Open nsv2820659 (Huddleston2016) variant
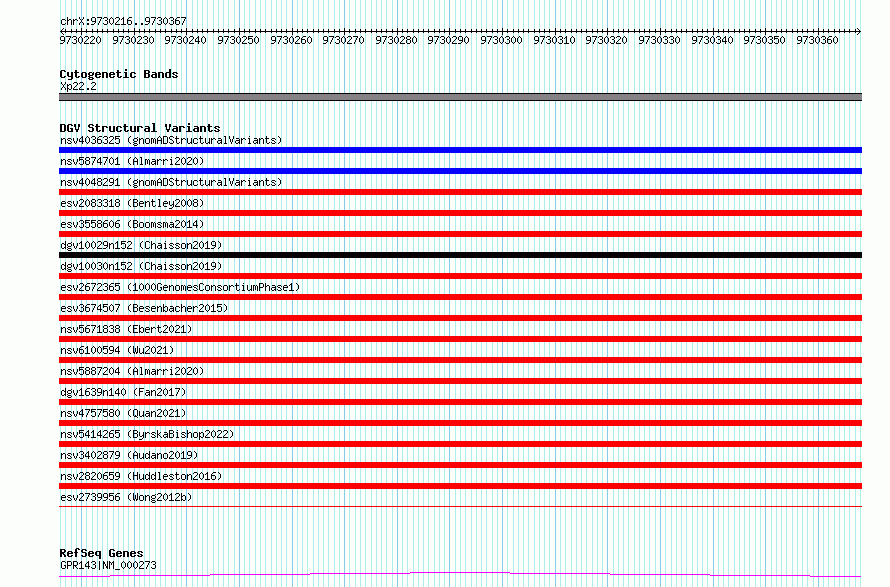The width and height of the screenshot is (890, 587). tap(141, 476)
